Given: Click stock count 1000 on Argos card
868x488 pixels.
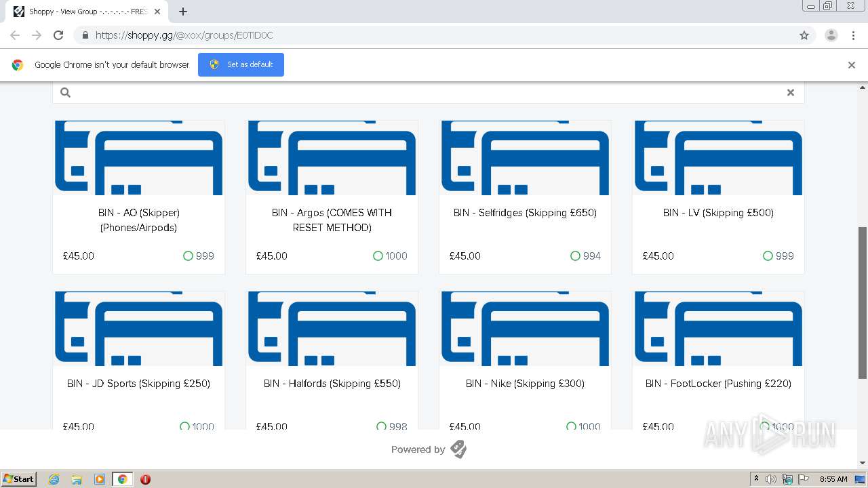Looking at the screenshot, I should point(397,256).
